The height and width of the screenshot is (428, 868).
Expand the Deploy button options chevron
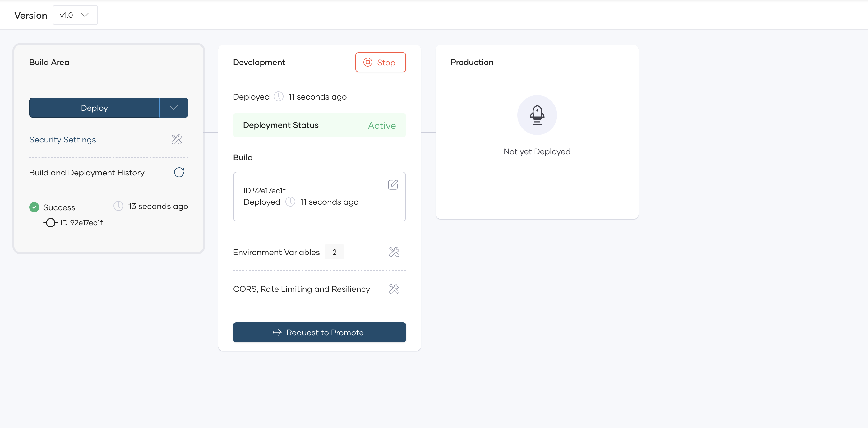tap(173, 108)
